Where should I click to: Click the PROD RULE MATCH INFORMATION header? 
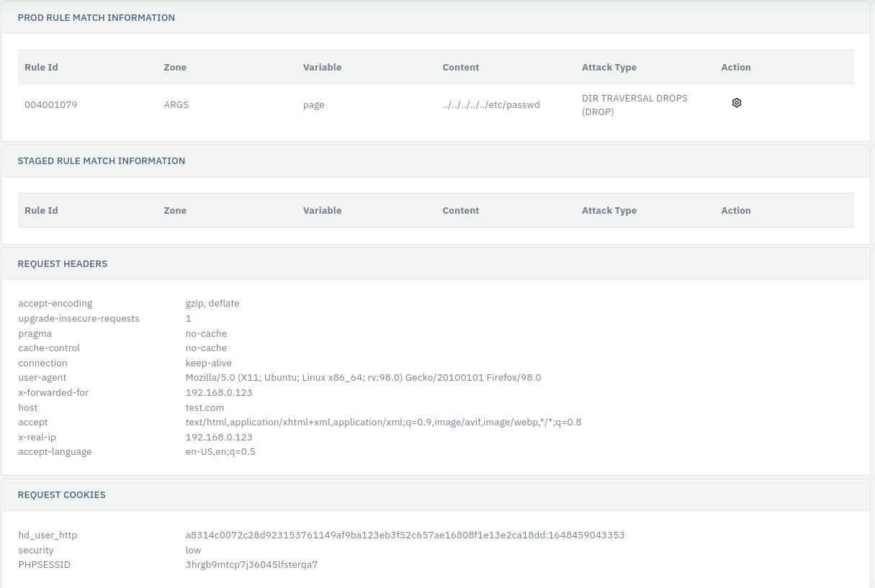point(97,18)
